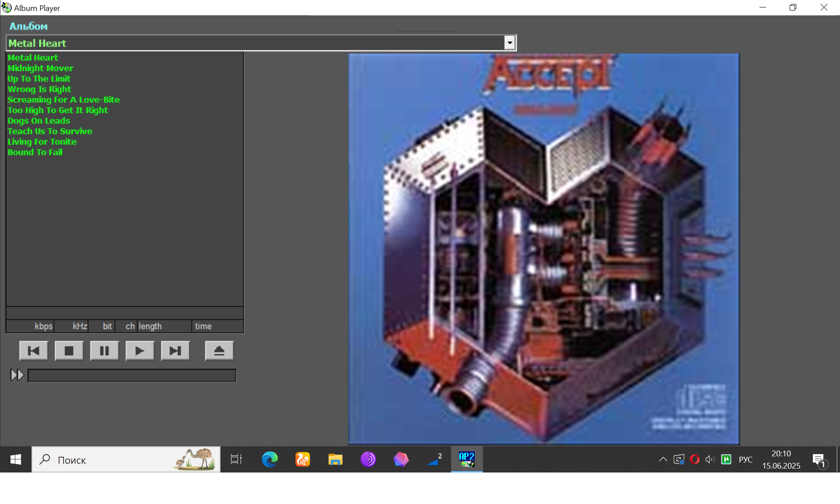Click the Поиск taskbar search box

pos(126,459)
